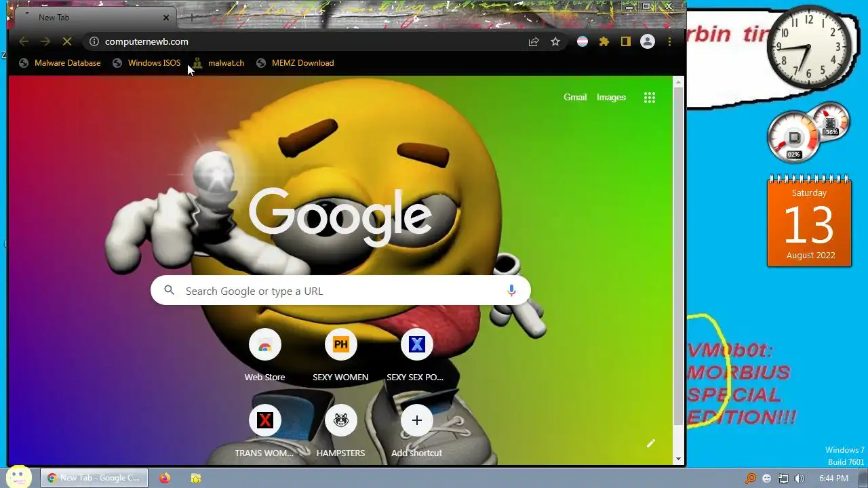
Task: Click the page vertical scrollbar thumb
Action: 678,256
